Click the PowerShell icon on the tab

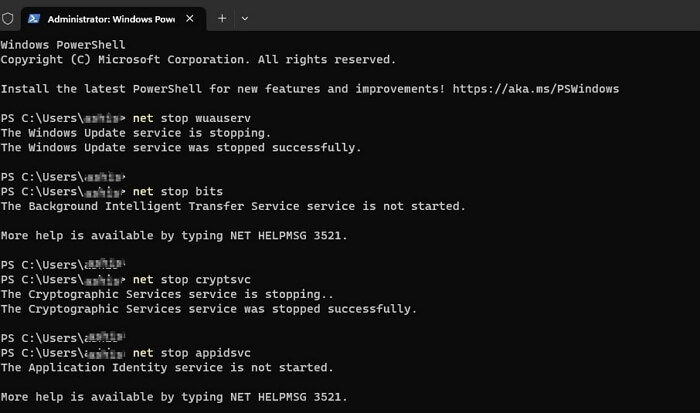34,18
